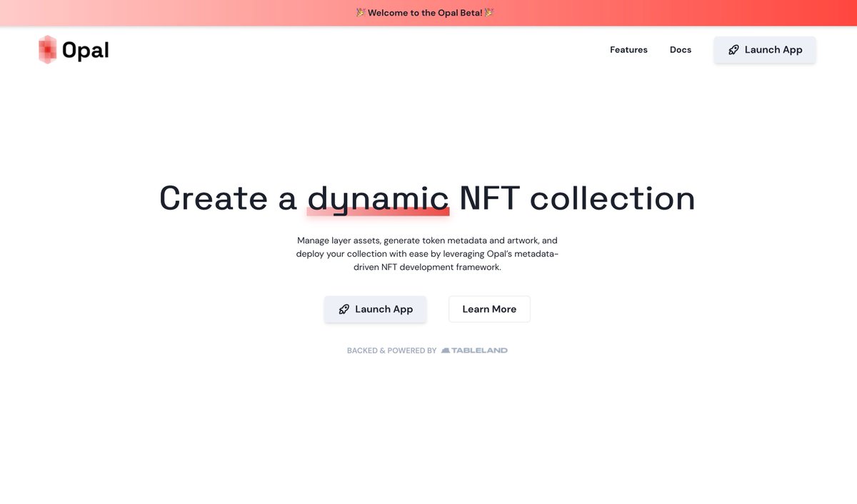Click the "Create a dynamic NFT collection" headline
This screenshot has width=857, height=504.
point(427,198)
